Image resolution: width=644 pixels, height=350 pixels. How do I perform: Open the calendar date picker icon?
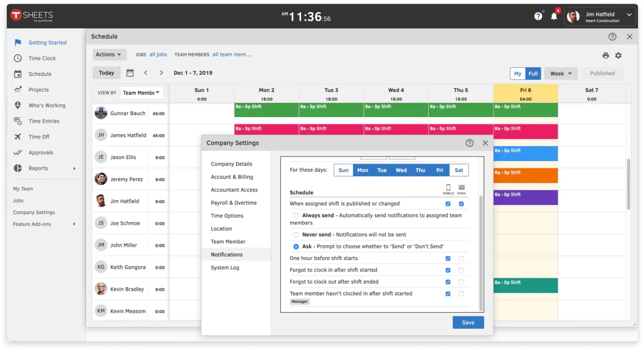(x=130, y=73)
